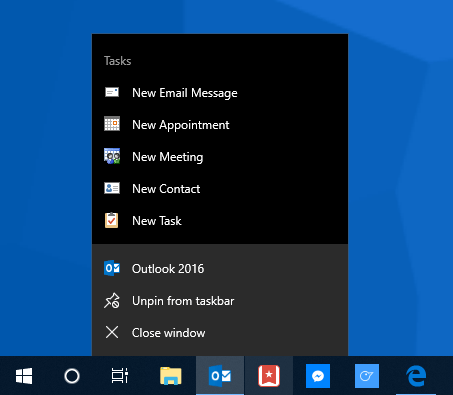Click the unpin icon in the jump list
Image resolution: width=453 pixels, height=395 pixels.
coord(112,301)
